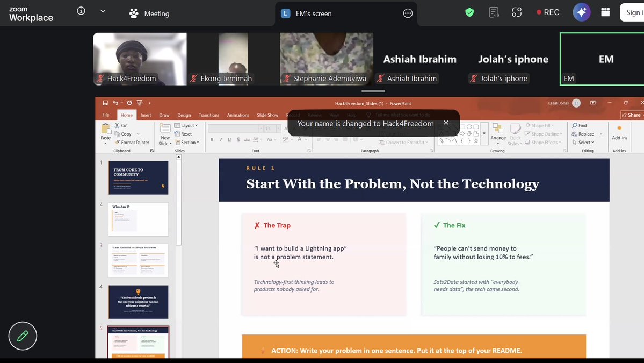Click Reset in the Slides group

(183, 134)
